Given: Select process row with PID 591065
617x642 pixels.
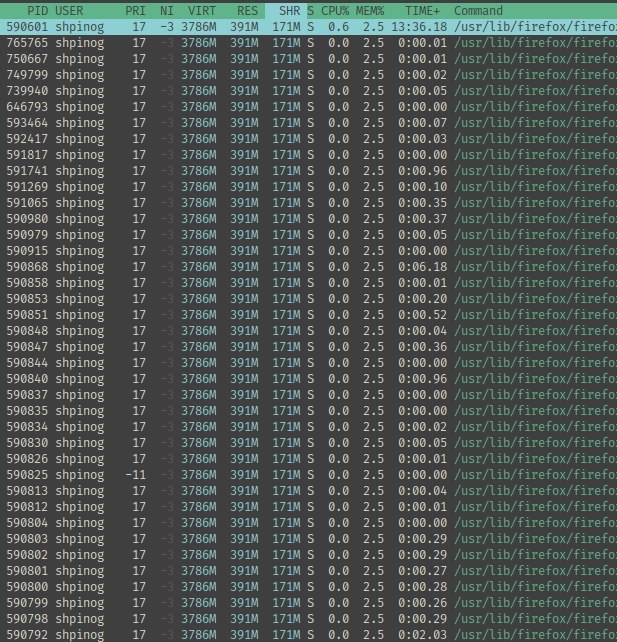Looking at the screenshot, I should point(308,203).
